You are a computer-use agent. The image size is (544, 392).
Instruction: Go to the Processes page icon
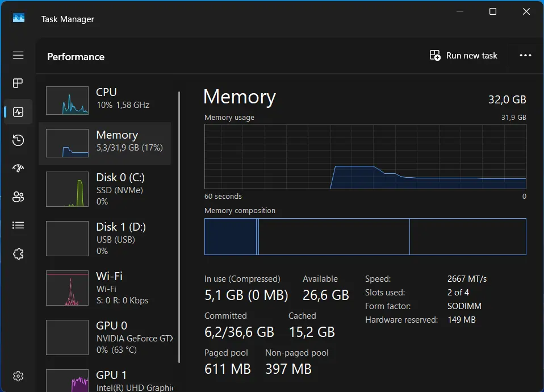[x=18, y=84]
